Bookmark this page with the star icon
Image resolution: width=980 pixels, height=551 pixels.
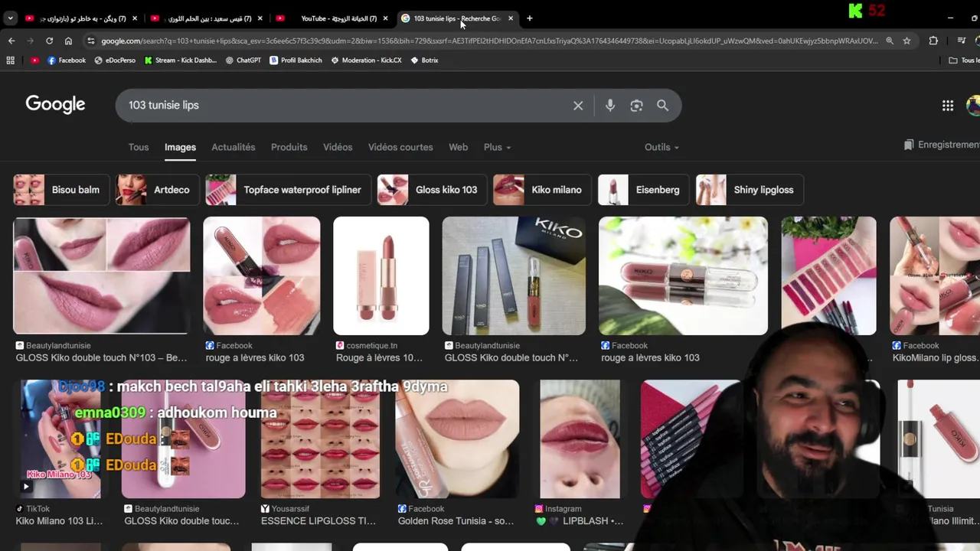(x=906, y=41)
